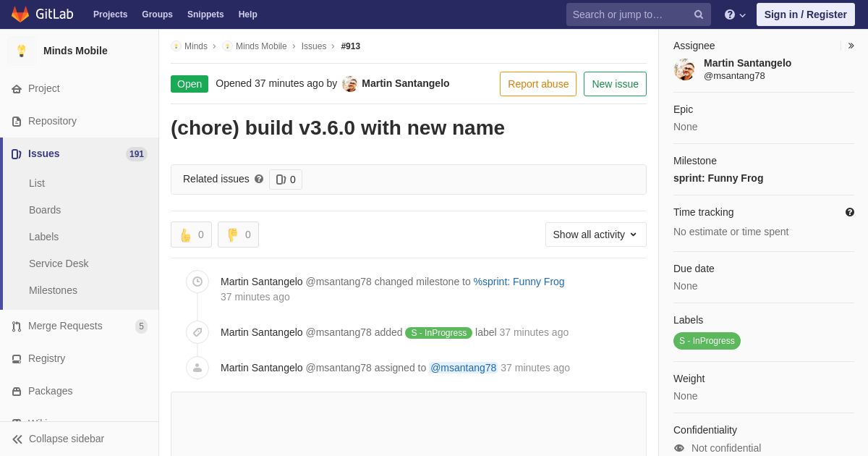Screen dimensions: 868x456
Task: Open the Help question mark menu
Action: (x=735, y=14)
